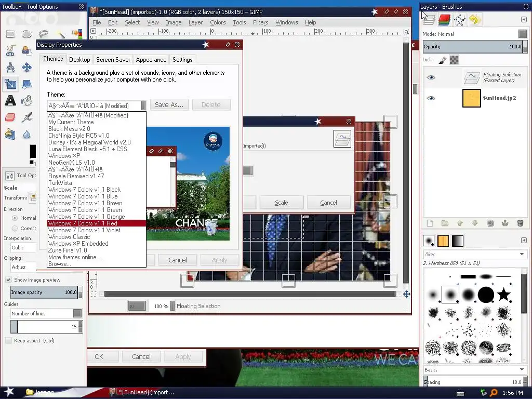The width and height of the screenshot is (532, 399).
Task: Adjust the layer Opacity slider
Action: 473,47
